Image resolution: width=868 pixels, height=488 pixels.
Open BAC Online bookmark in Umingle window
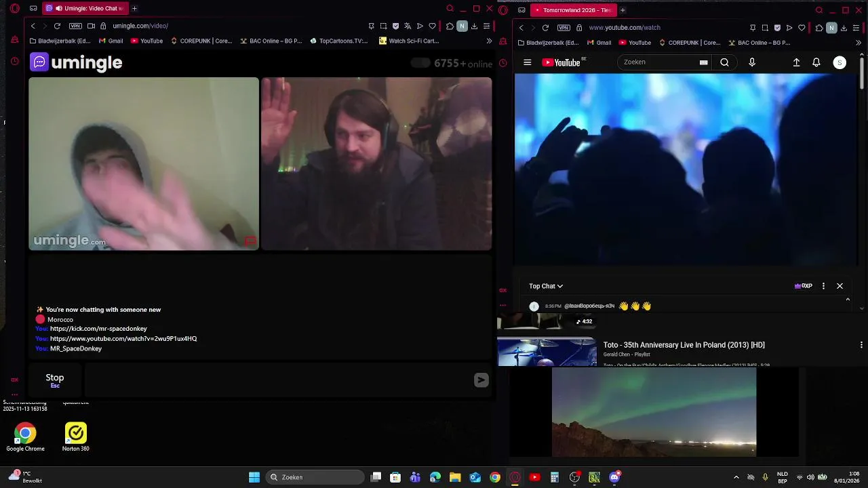(x=271, y=41)
